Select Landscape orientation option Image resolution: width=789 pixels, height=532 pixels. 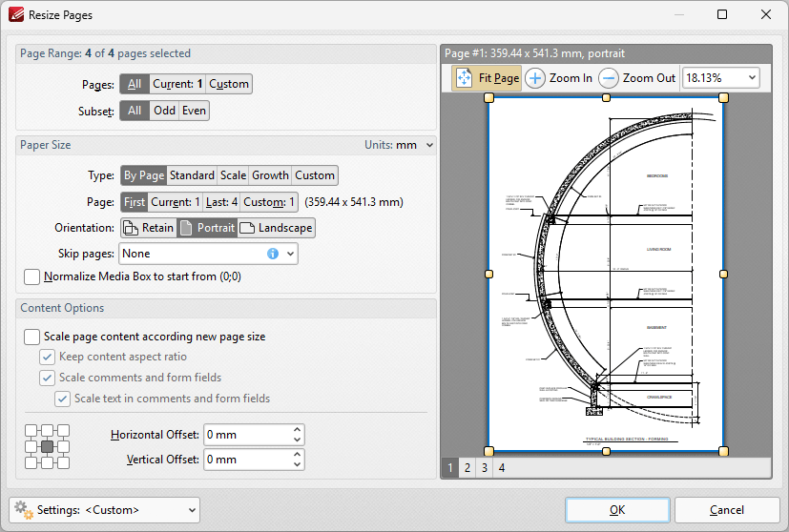[276, 228]
